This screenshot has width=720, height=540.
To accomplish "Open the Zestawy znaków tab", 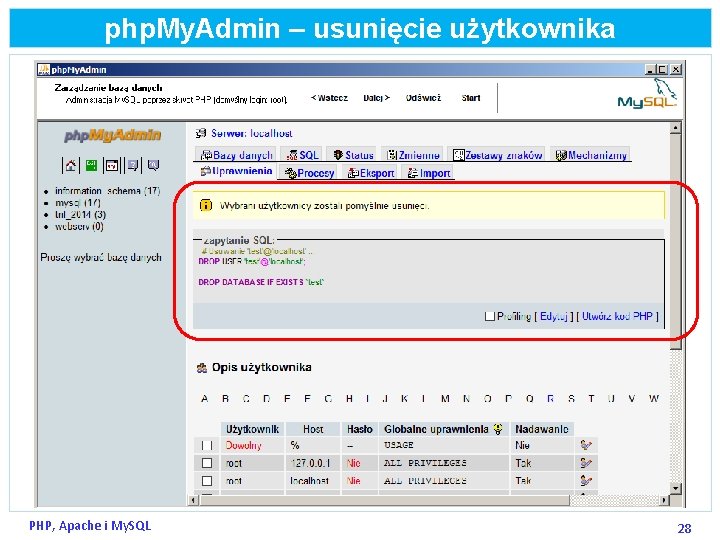I will 497,155.
